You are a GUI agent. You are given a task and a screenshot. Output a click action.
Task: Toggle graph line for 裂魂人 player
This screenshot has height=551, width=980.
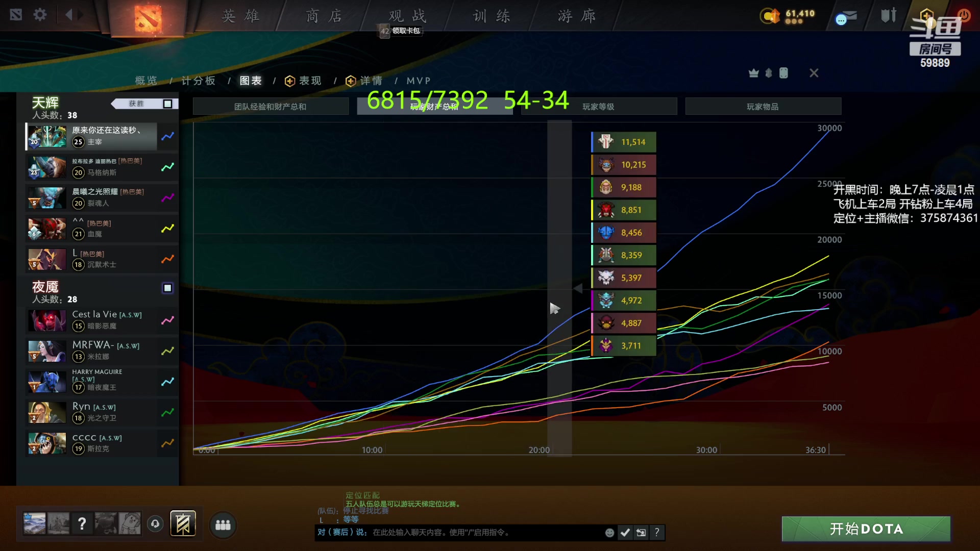tap(168, 197)
